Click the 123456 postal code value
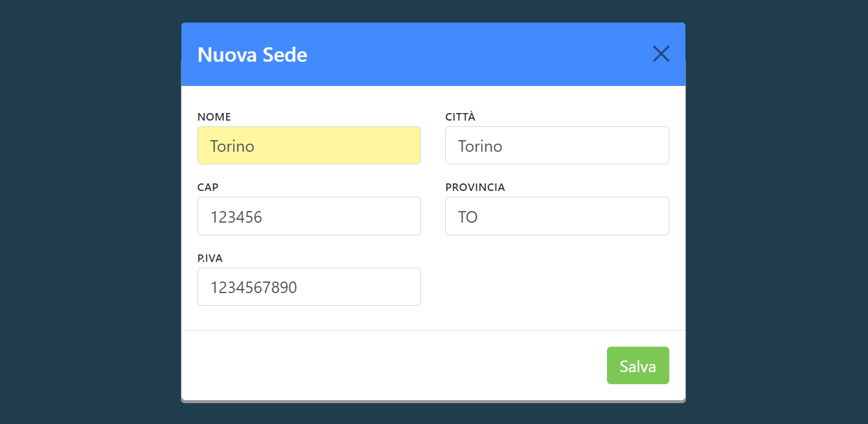 coord(236,217)
